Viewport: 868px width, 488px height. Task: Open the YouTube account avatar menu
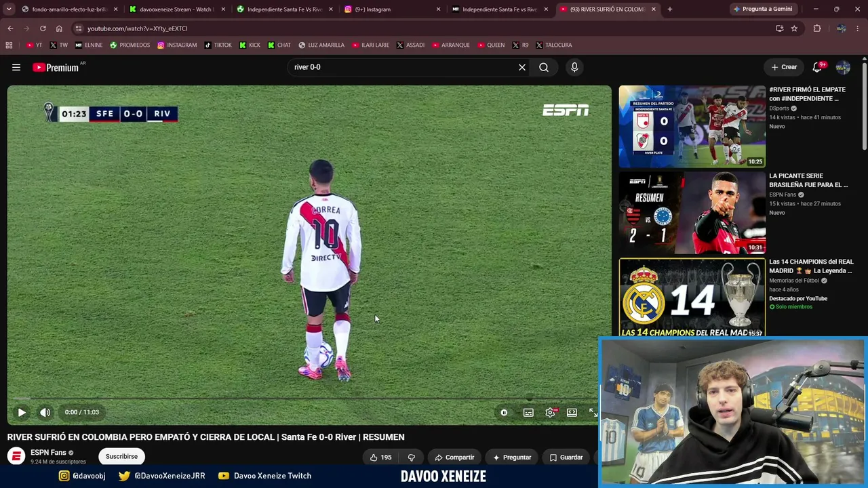click(x=843, y=67)
